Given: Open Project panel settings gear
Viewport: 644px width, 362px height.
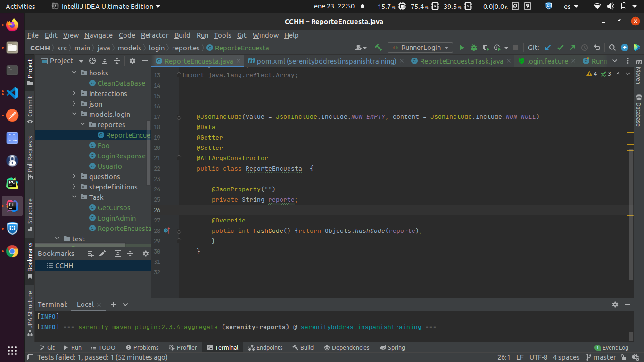Looking at the screenshot, I should pos(132,61).
